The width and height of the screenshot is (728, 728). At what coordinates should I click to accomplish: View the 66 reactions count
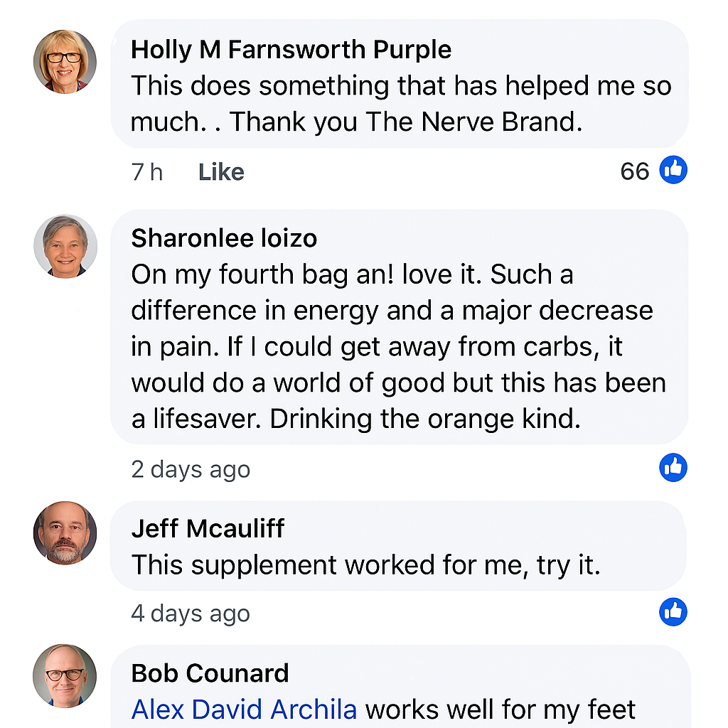click(634, 171)
